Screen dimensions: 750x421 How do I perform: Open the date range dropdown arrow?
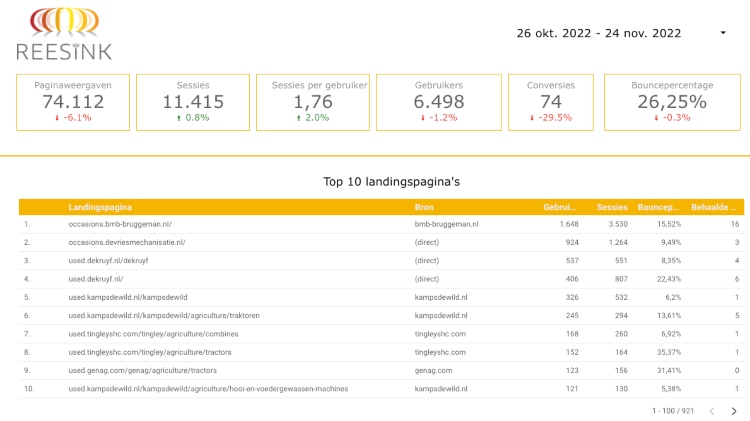coord(723,33)
